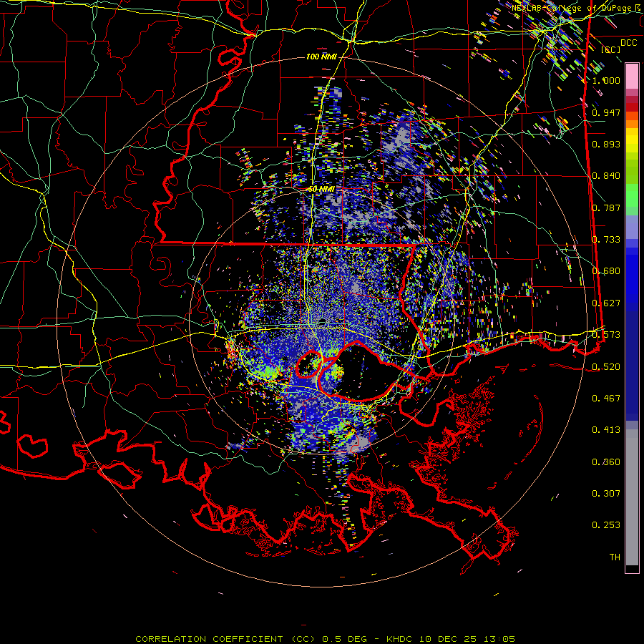The image size is (644, 644).
Task: Click the DCC product label above the color scale
Action: 628,43
